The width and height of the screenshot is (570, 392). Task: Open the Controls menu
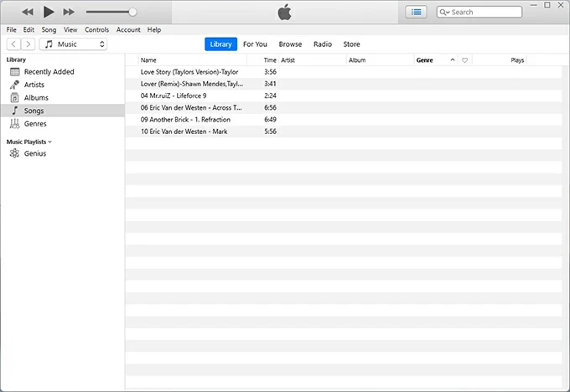click(96, 30)
